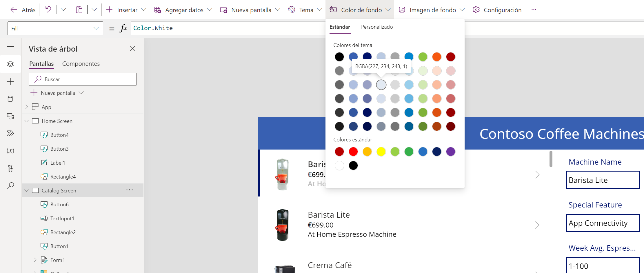The width and height of the screenshot is (644, 273).
Task: Open the Variables (x) icon
Action: tap(10, 150)
